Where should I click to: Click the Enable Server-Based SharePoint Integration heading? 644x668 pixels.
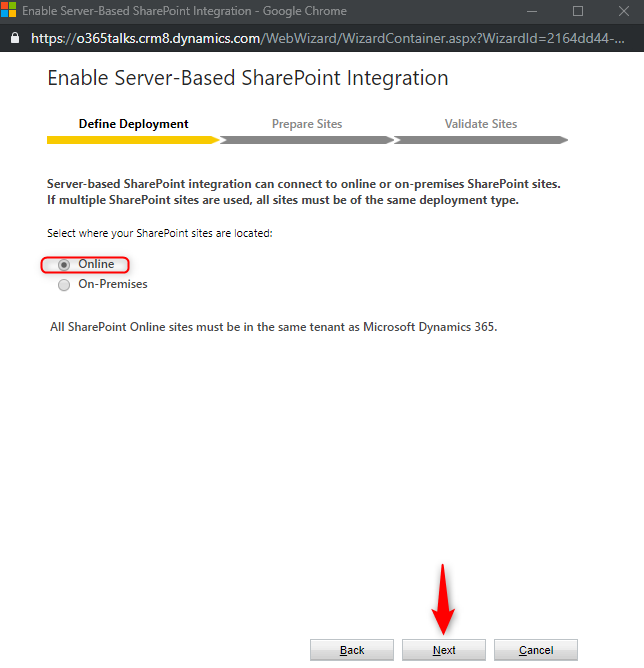click(248, 78)
